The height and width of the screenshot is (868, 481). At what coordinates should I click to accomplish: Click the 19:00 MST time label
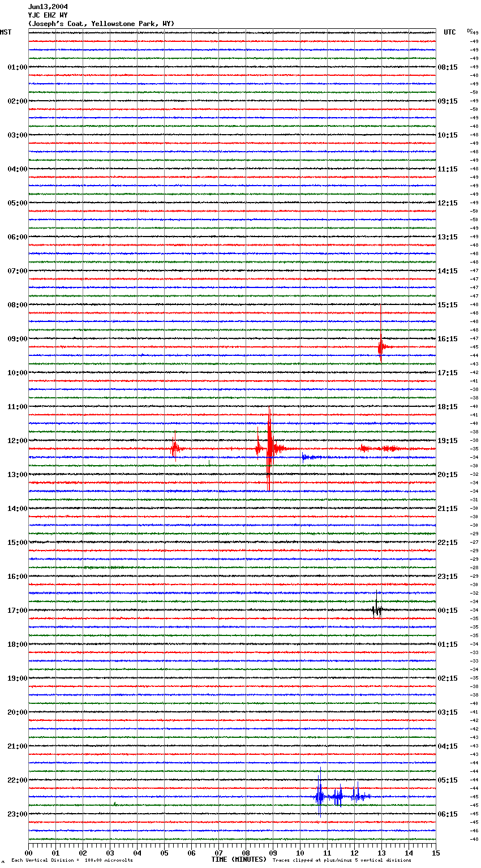[x=18, y=678]
